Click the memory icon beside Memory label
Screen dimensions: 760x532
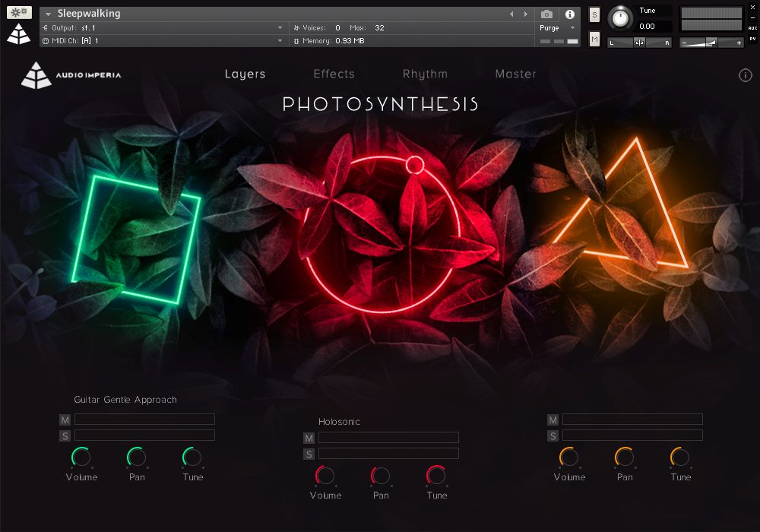pyautogui.click(x=296, y=41)
